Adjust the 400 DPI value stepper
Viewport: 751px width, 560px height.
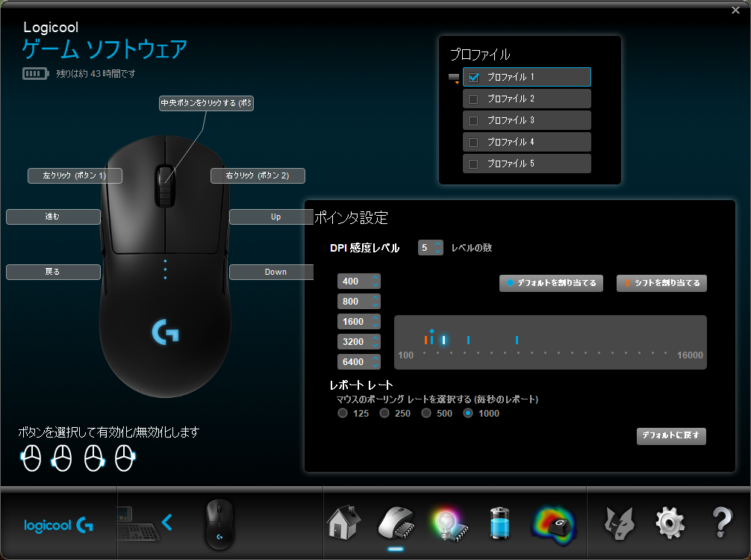(375, 281)
